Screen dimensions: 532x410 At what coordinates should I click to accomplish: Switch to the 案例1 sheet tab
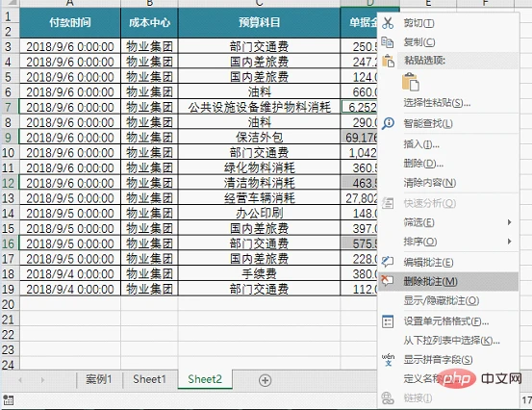click(99, 379)
